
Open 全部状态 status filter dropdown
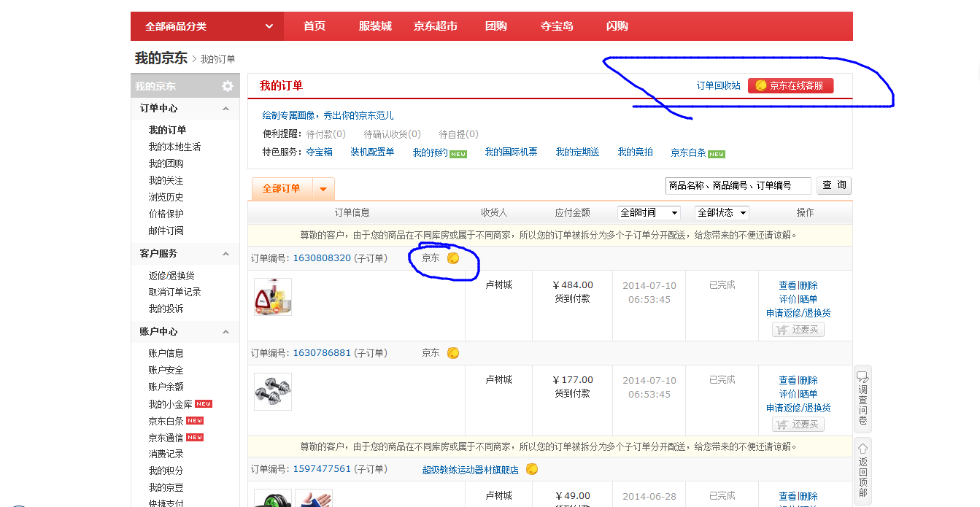click(x=722, y=213)
